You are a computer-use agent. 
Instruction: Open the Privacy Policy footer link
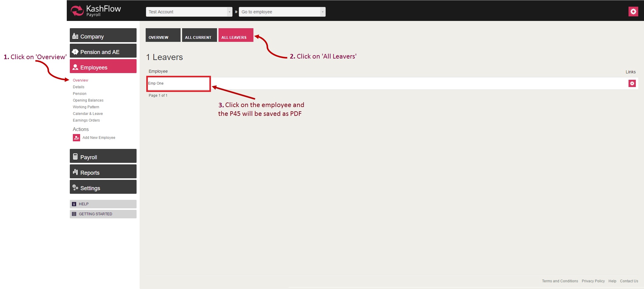593,281
